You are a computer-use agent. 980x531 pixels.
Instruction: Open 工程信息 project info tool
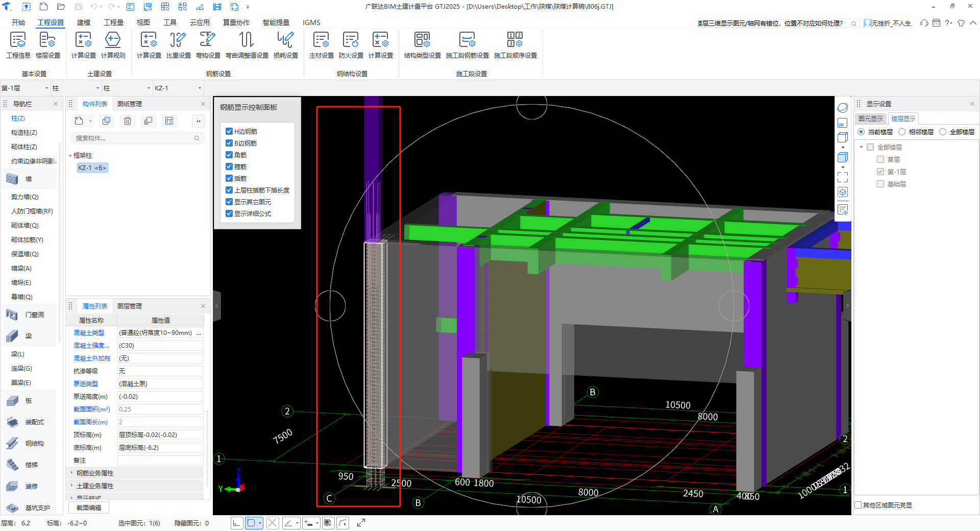pyautogui.click(x=18, y=45)
